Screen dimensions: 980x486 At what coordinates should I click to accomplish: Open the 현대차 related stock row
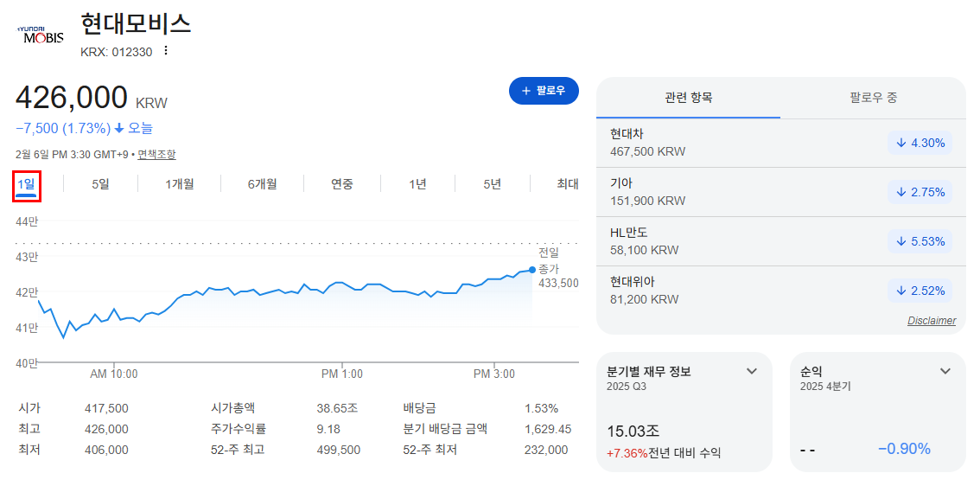(x=781, y=143)
